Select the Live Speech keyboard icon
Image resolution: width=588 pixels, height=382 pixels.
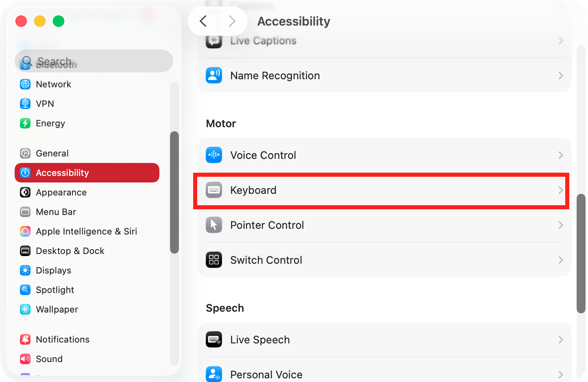click(x=214, y=339)
